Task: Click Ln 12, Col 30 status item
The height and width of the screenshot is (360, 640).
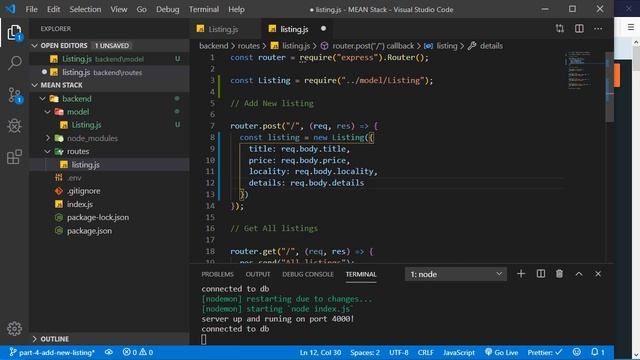Action: (x=320, y=352)
